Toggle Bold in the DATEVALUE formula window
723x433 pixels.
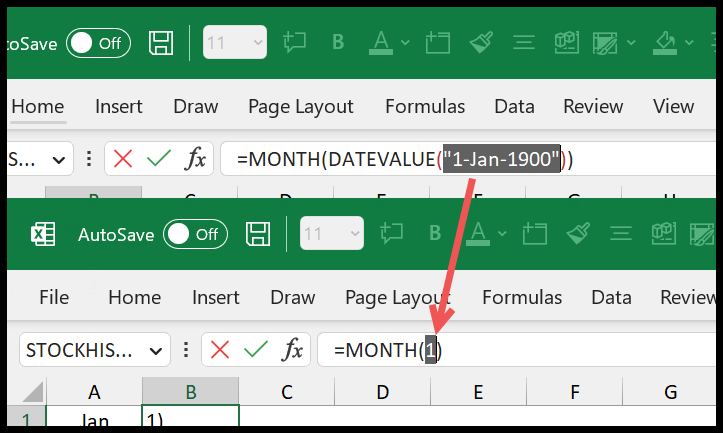(x=338, y=42)
